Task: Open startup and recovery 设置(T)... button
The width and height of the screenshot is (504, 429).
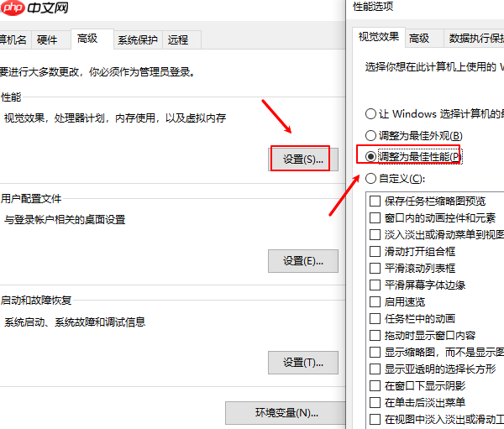Action: click(x=302, y=363)
